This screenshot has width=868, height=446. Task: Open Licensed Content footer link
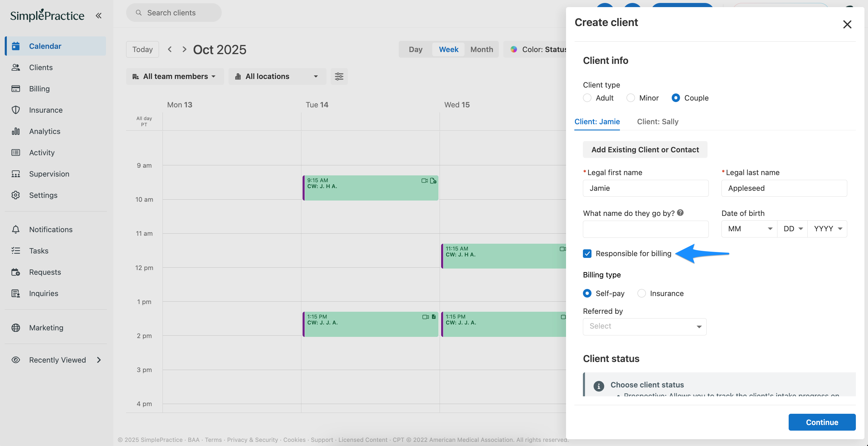363,439
